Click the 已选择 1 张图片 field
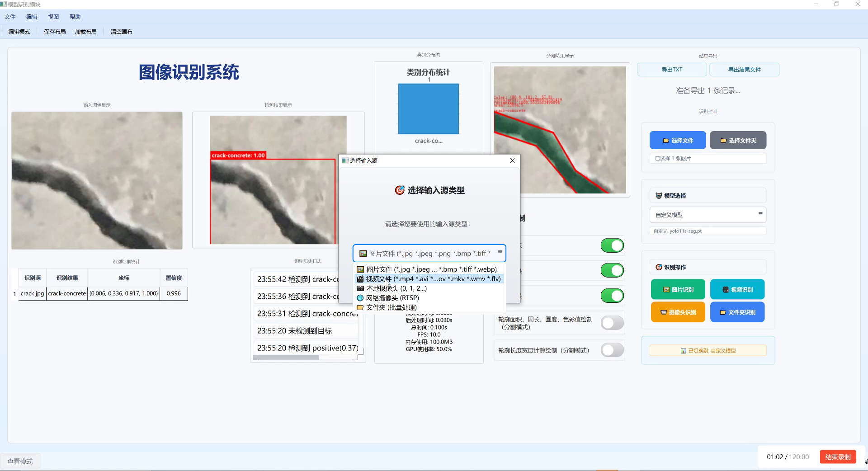 tap(708, 158)
